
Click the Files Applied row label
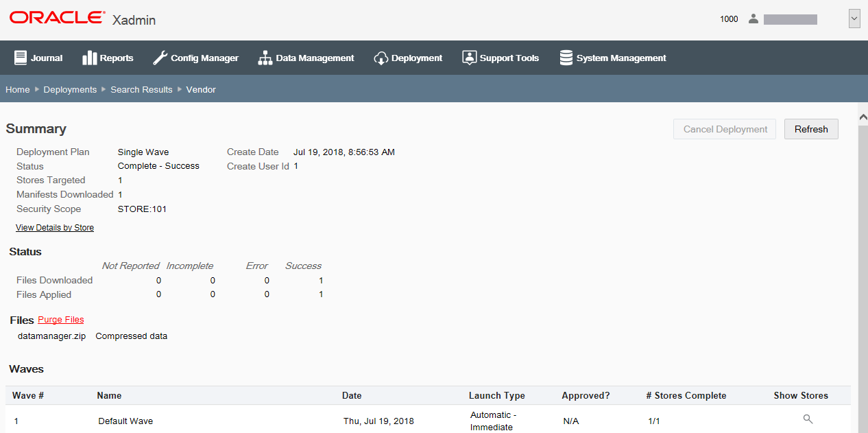[x=44, y=294]
